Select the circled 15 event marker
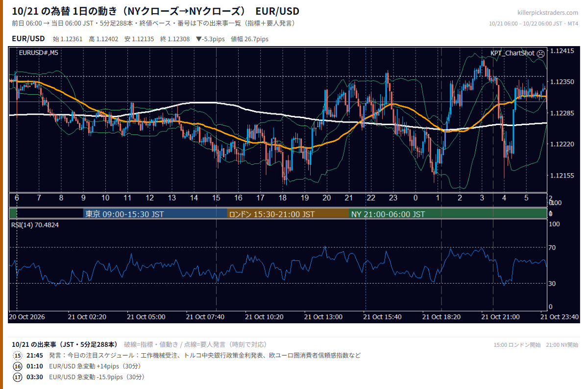Viewport: 588px width, 389px height. [18, 356]
